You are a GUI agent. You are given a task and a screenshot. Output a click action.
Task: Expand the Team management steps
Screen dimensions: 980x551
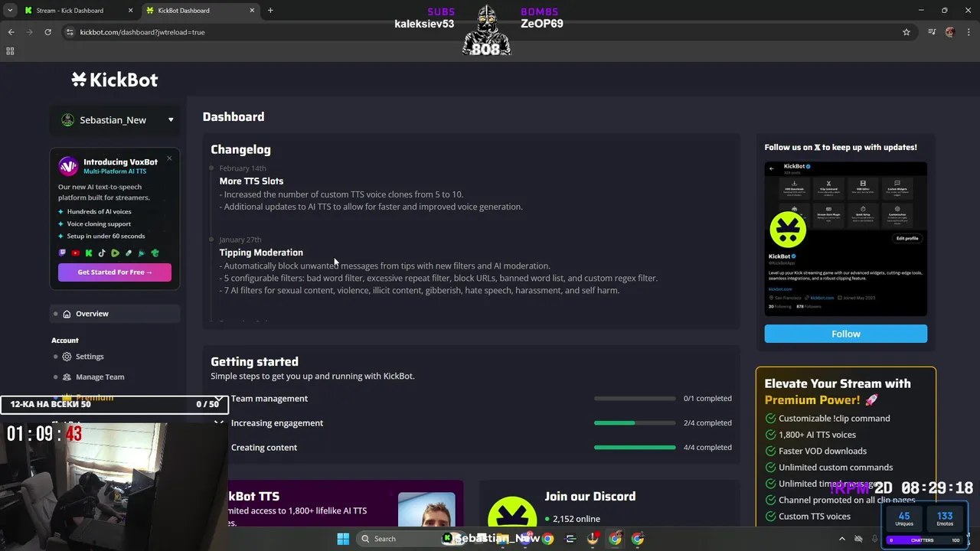[471, 399]
